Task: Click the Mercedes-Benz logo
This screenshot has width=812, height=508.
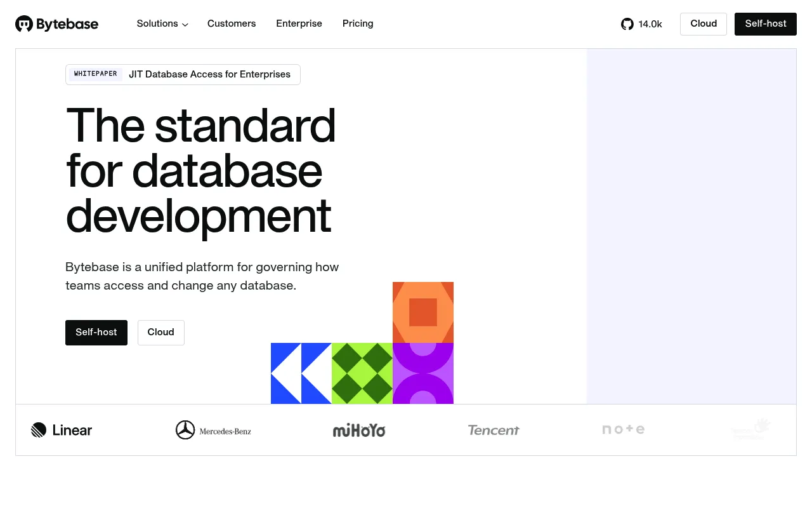Action: (213, 430)
